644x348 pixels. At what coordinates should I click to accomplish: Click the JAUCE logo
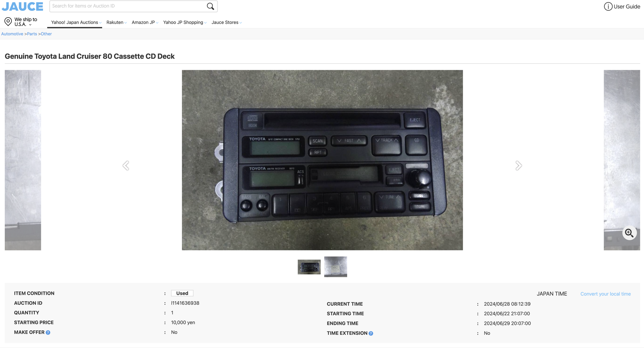click(x=23, y=6)
